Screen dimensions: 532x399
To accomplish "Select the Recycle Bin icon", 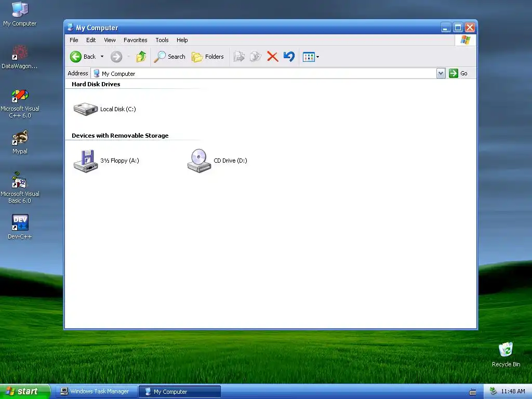I will pos(506,354).
